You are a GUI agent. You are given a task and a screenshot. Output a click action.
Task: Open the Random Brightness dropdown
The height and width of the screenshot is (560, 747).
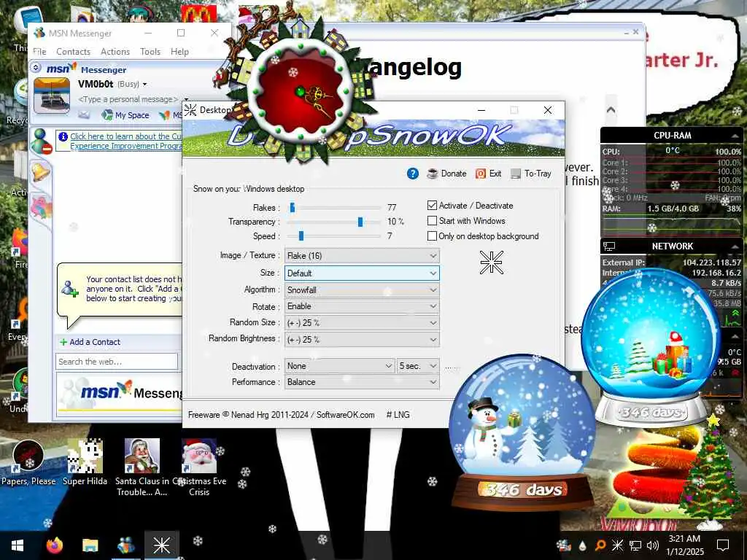362,340
